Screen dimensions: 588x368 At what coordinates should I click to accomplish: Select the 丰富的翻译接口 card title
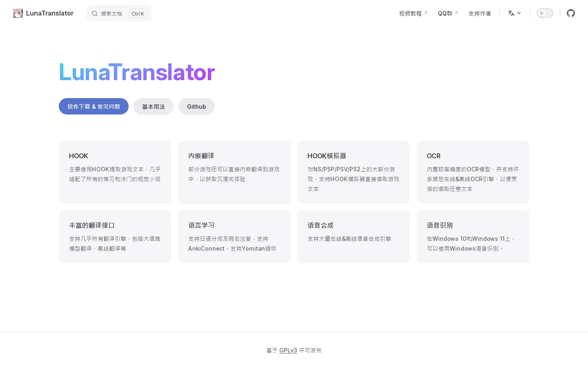pos(92,225)
